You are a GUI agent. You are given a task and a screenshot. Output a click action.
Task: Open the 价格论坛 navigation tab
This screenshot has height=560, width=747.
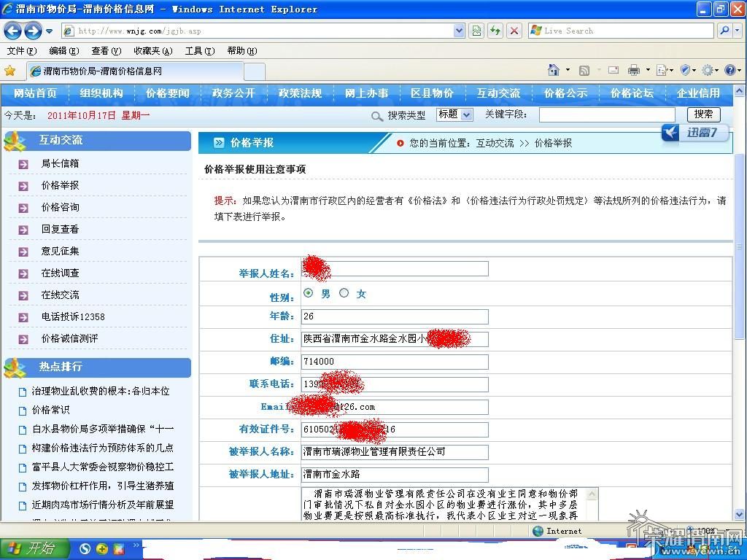coord(632,93)
